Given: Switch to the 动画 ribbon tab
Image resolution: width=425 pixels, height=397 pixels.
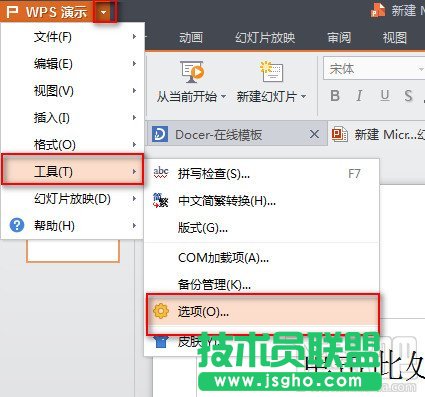Looking at the screenshot, I should coord(191,37).
